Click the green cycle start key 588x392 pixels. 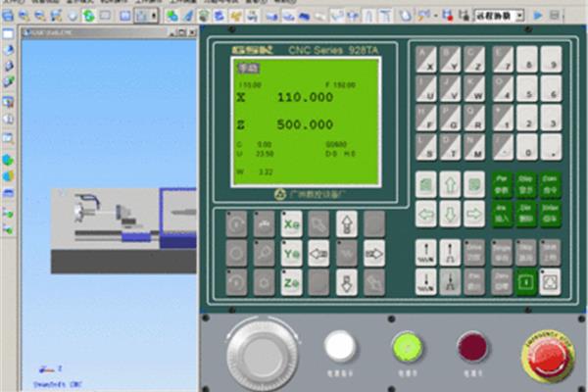point(525,281)
